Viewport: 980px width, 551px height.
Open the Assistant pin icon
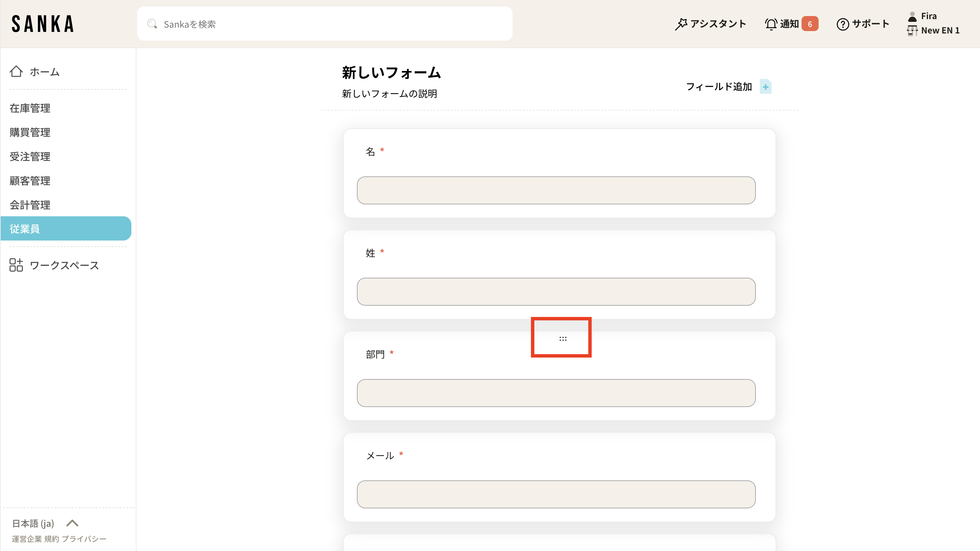tap(681, 24)
